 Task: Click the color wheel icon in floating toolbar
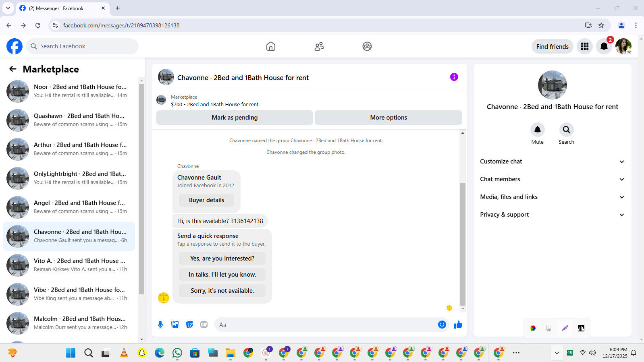pyautogui.click(x=533, y=328)
